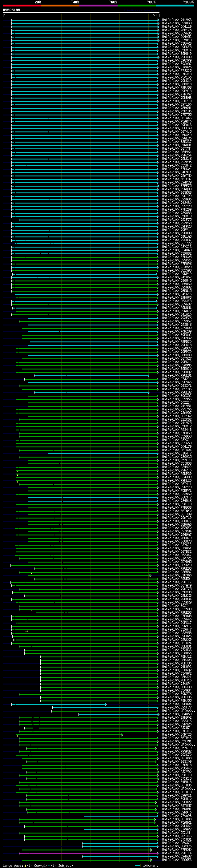
Task: Select the UniRef100_P50156 label
Action: (x=176, y=78)
